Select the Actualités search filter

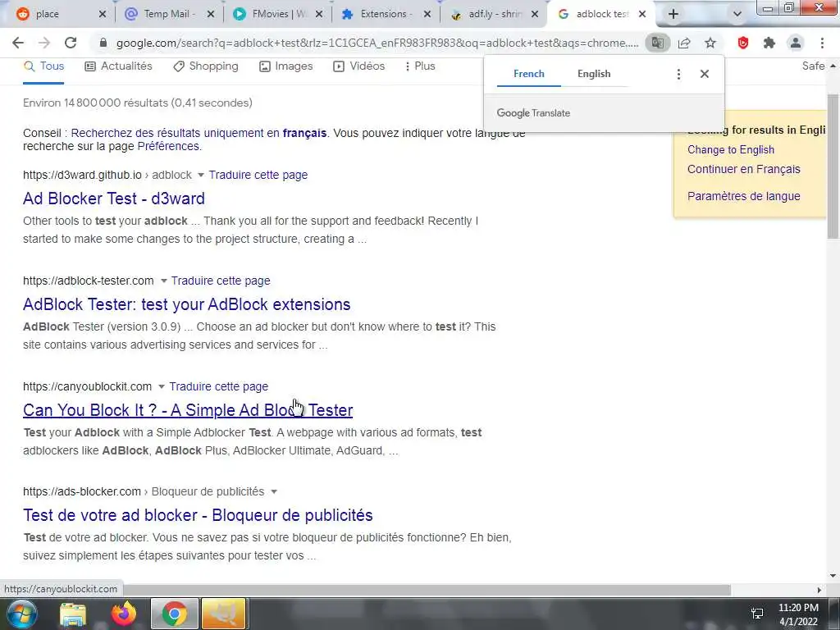[x=118, y=66]
